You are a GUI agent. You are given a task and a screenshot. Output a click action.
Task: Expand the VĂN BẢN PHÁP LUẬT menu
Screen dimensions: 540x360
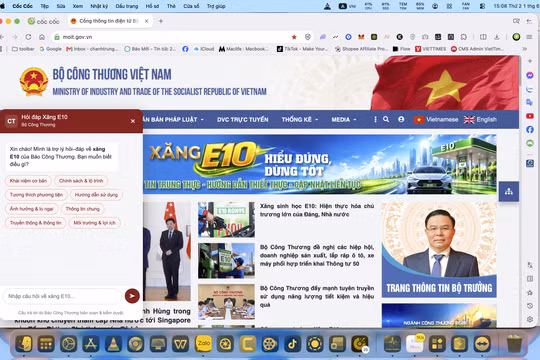click(x=173, y=120)
